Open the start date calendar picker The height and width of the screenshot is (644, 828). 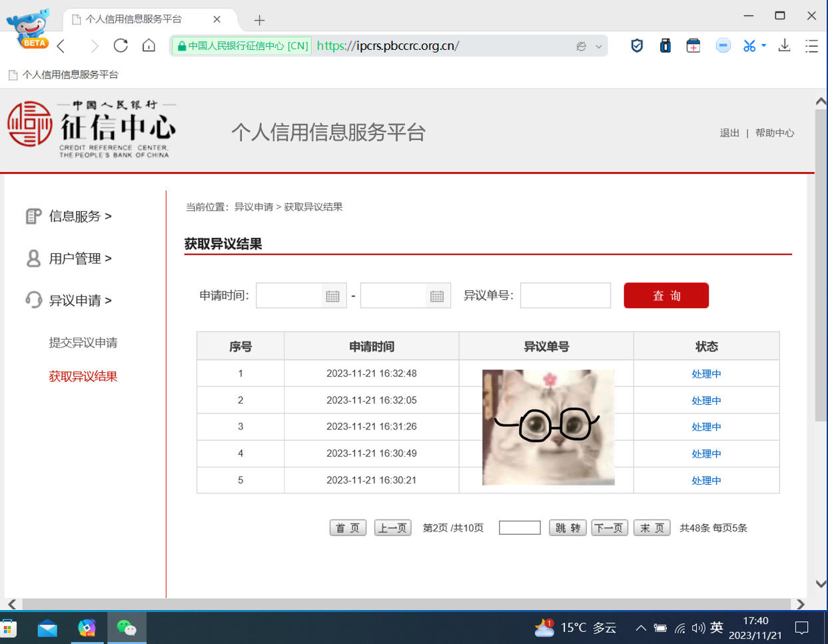pyautogui.click(x=332, y=296)
